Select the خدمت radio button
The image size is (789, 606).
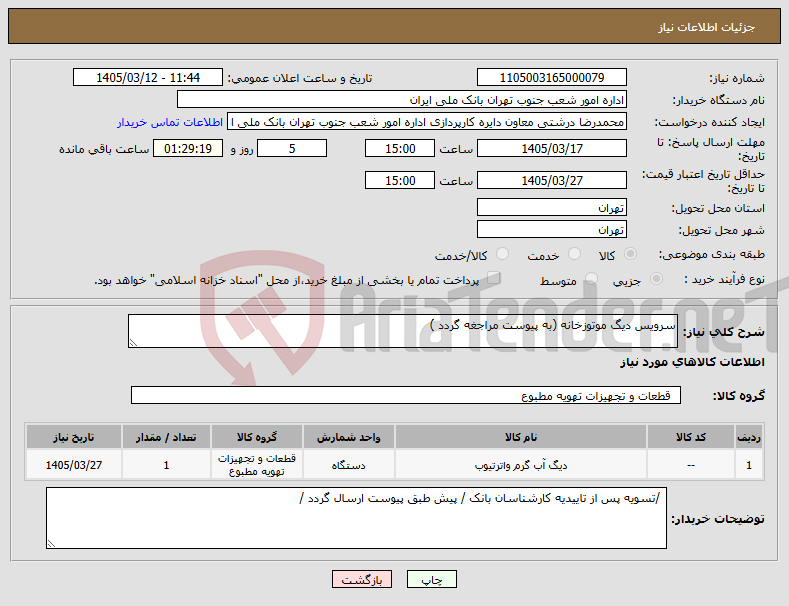point(574,254)
